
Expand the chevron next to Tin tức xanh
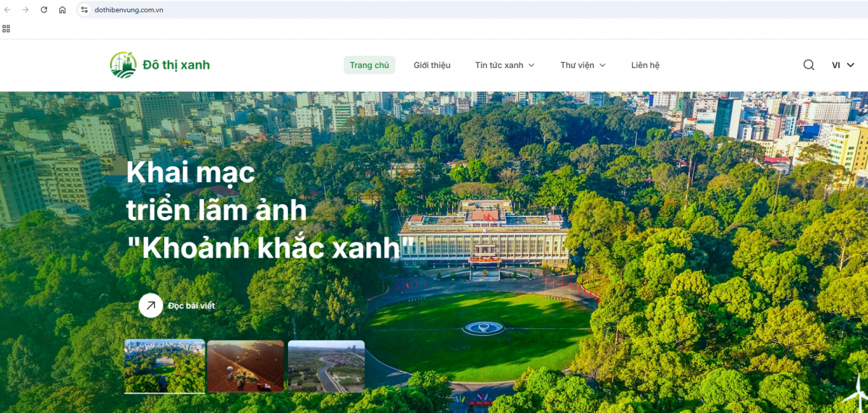click(x=532, y=65)
